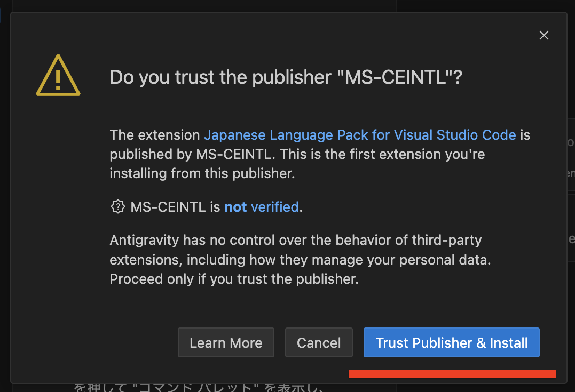Screen dimensions: 575x392
Task: Click the bold "not" word in verification line
Action: tap(235, 207)
